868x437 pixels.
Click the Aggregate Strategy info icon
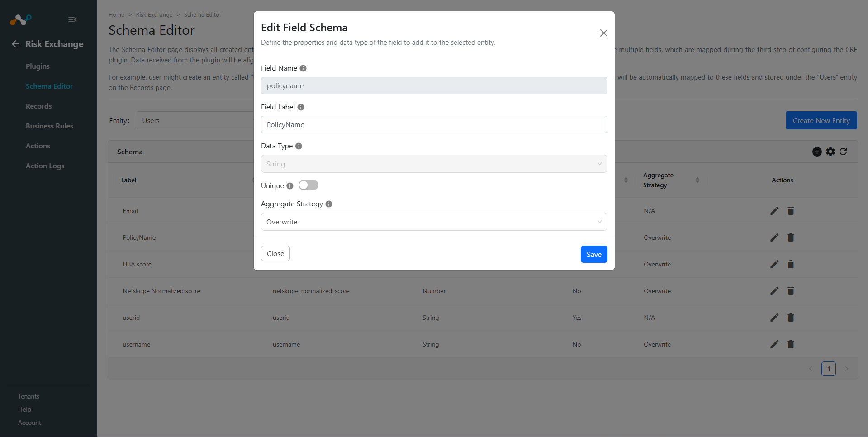point(329,204)
